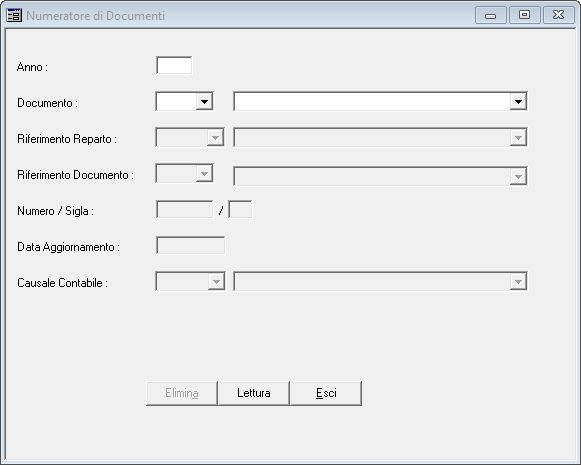Click the Elimina button

tap(182, 393)
